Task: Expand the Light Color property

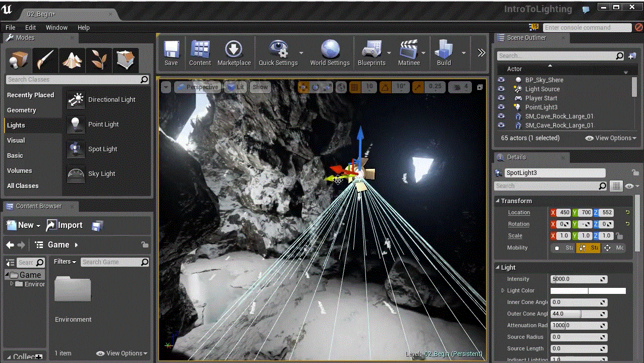Action: click(x=503, y=291)
